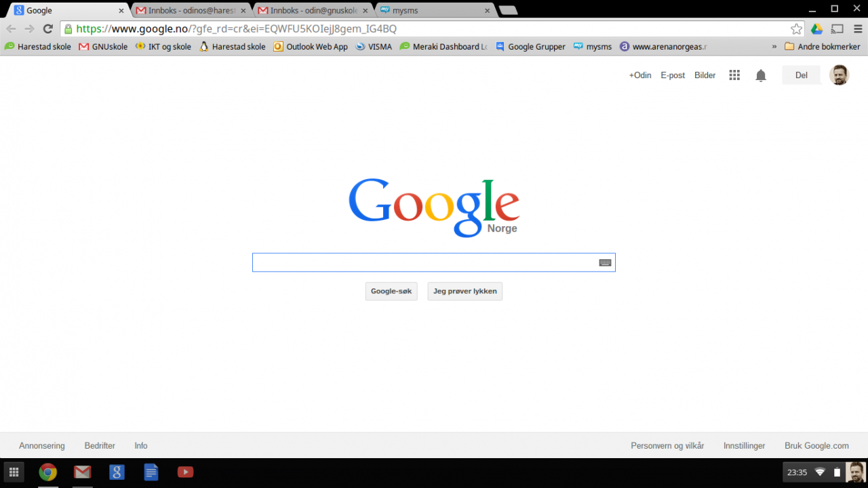Show Google notifications bell

click(x=761, y=75)
